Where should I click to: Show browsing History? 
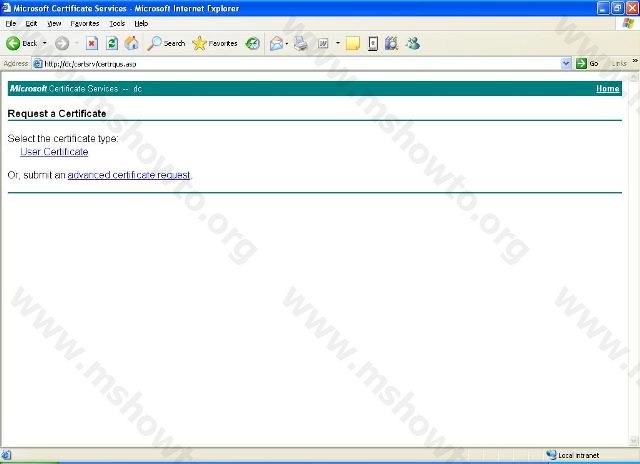[253, 43]
